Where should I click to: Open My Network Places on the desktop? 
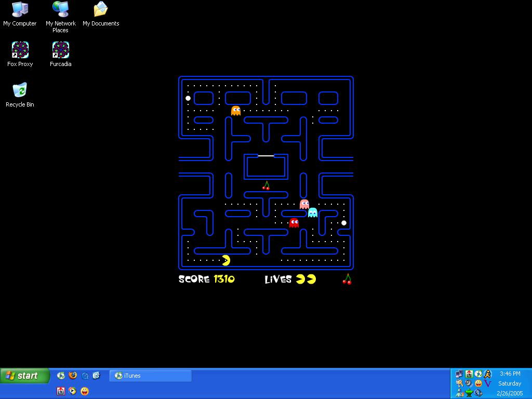tap(60, 17)
